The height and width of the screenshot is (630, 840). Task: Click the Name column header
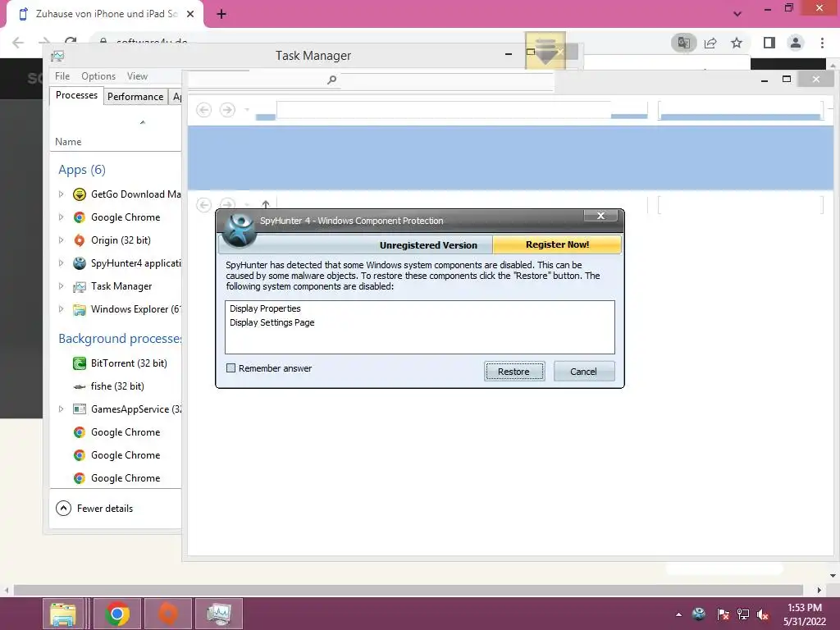pyautogui.click(x=68, y=142)
